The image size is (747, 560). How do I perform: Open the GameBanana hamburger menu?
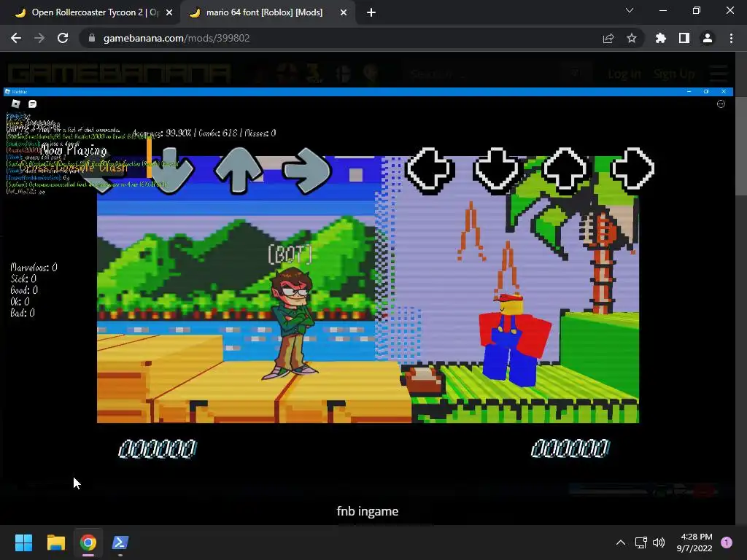click(719, 74)
